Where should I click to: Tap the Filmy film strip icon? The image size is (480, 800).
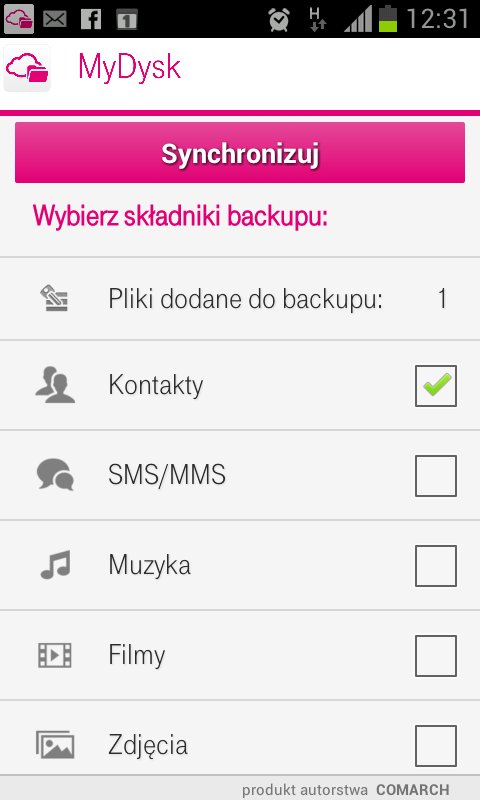click(55, 655)
